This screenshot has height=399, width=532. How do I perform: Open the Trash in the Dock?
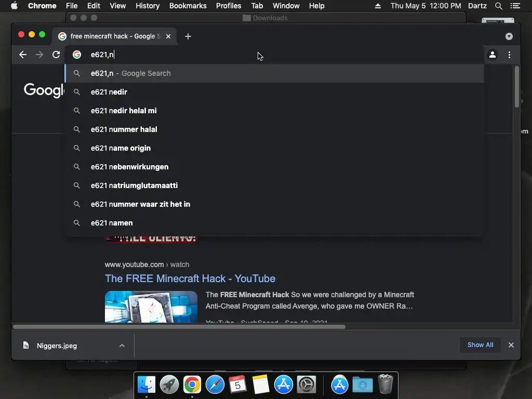coord(385,384)
